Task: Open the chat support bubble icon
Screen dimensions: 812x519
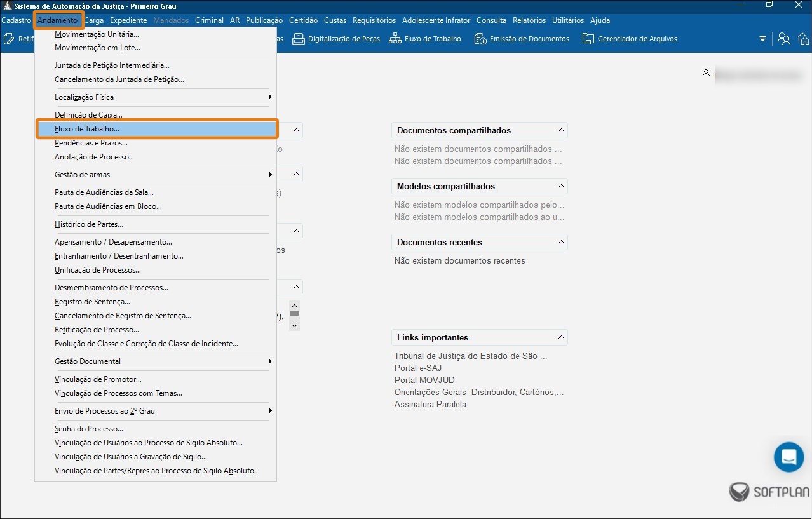Action: (789, 457)
